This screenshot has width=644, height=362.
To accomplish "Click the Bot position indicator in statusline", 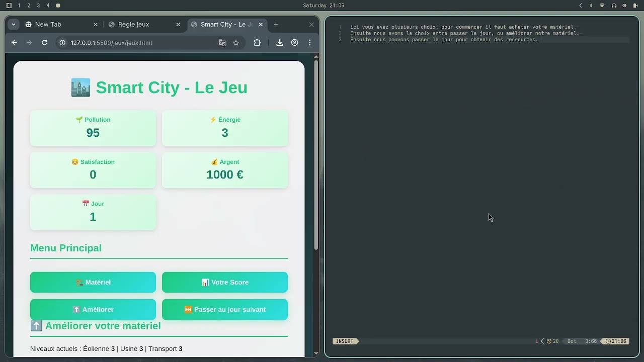I will [x=572, y=341].
